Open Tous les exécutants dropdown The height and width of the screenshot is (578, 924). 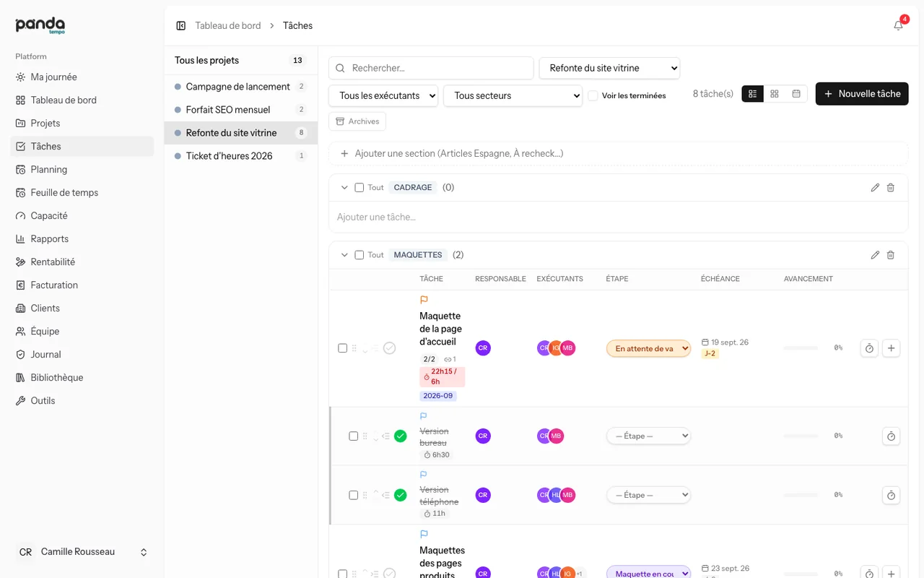tap(383, 95)
